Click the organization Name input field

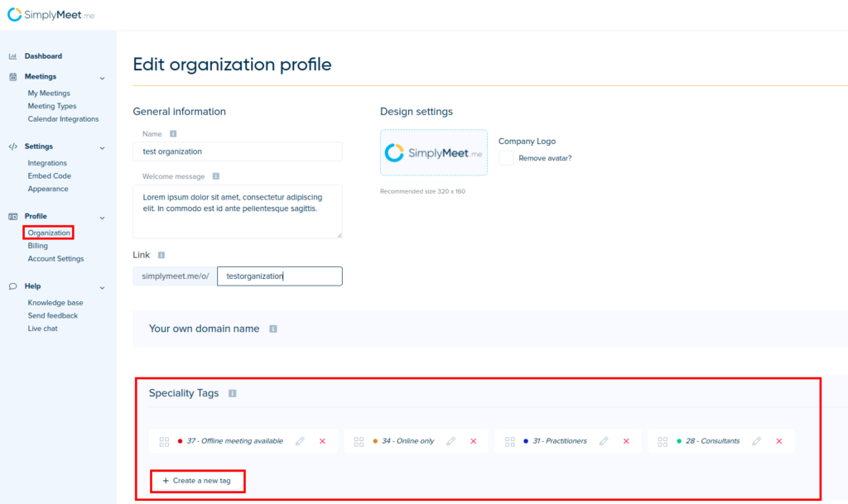click(238, 151)
